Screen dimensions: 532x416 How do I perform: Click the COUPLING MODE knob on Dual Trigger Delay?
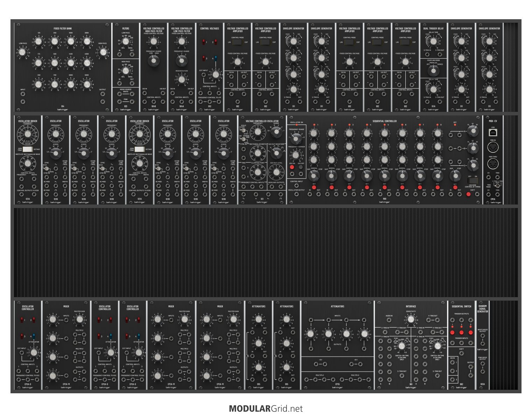click(x=433, y=71)
